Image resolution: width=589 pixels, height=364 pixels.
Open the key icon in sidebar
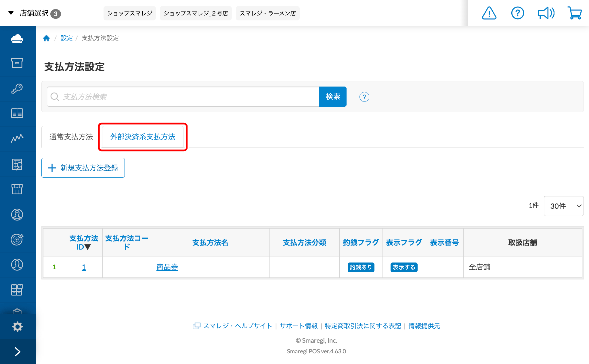[17, 89]
